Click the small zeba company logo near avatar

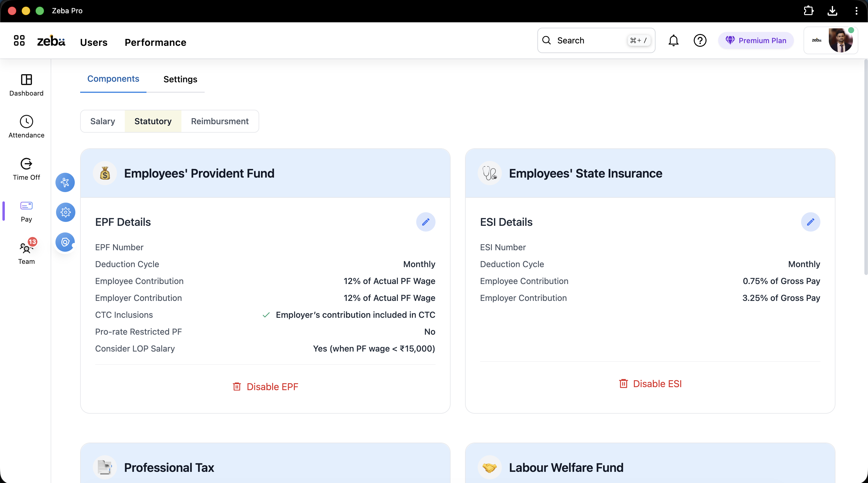pos(816,40)
